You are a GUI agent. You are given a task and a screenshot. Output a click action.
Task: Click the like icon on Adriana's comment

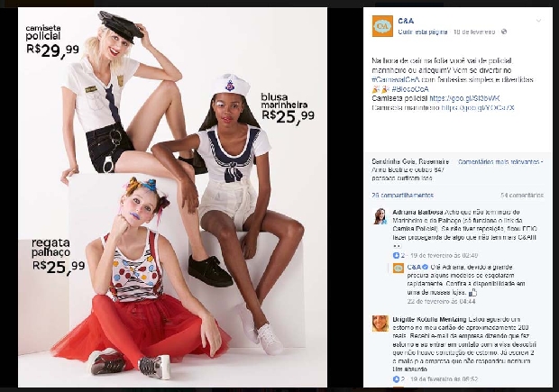tap(396, 255)
